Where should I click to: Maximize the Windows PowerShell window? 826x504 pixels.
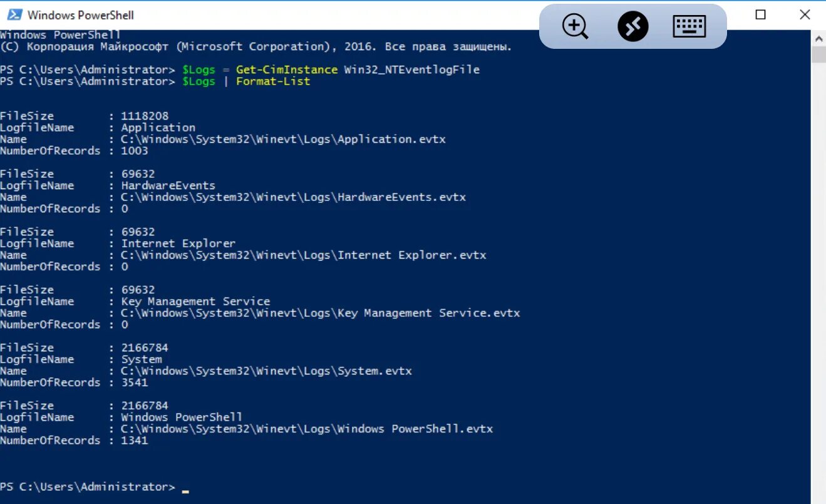(x=760, y=14)
